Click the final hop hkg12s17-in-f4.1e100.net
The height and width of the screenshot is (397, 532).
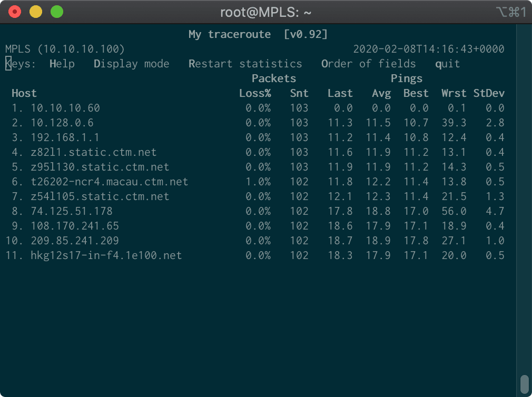tap(106, 256)
